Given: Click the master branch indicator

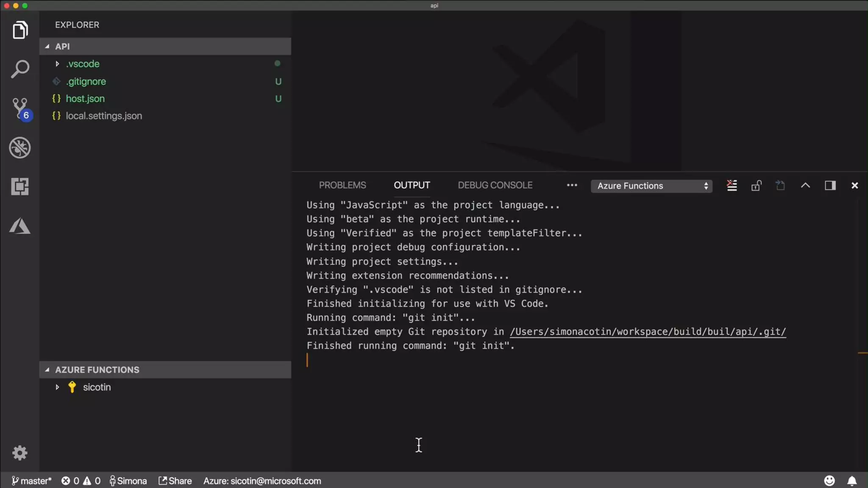Looking at the screenshot, I should (31, 481).
